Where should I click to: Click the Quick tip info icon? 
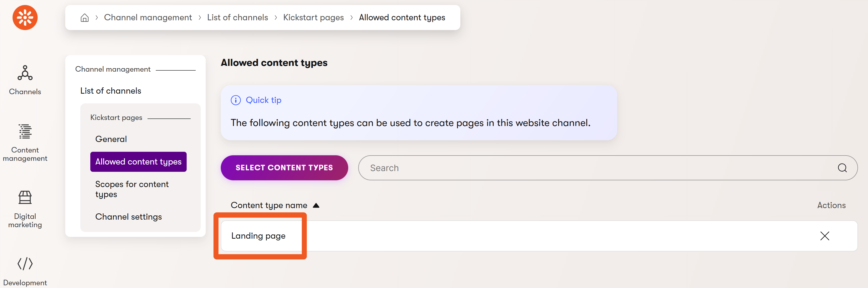click(x=236, y=100)
